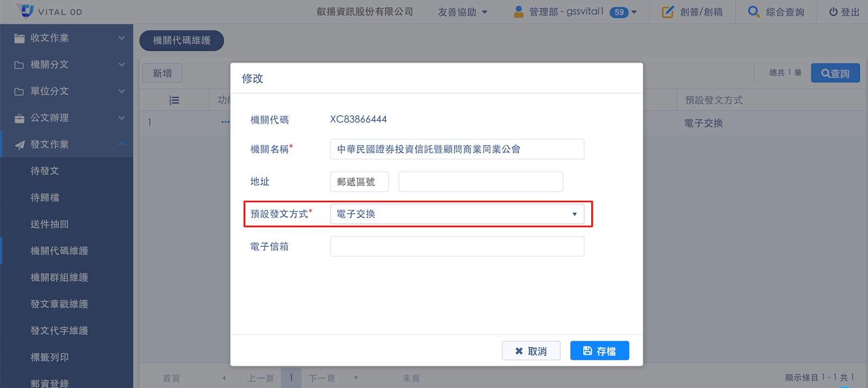Viewport: 868px width, 388px height.
Task: Expand the 收文作業 sidebar section
Action: (66, 38)
